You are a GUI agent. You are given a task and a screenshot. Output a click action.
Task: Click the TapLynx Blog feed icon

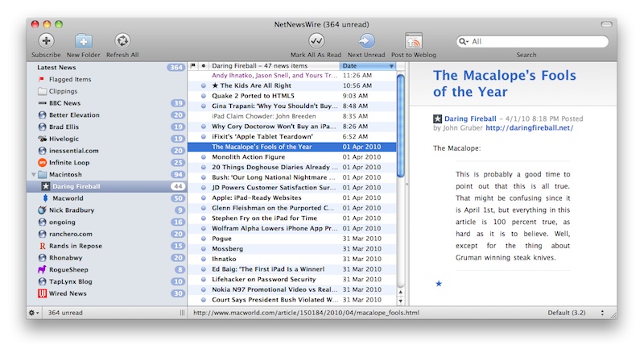(42, 281)
